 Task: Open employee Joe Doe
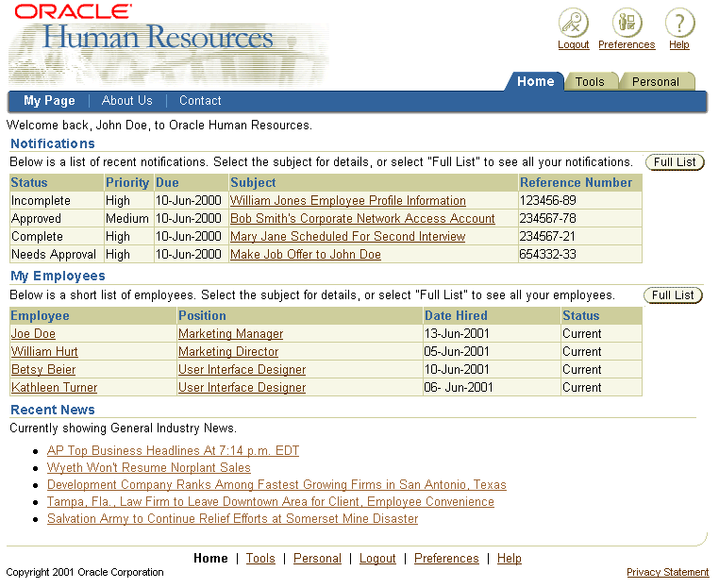point(33,334)
